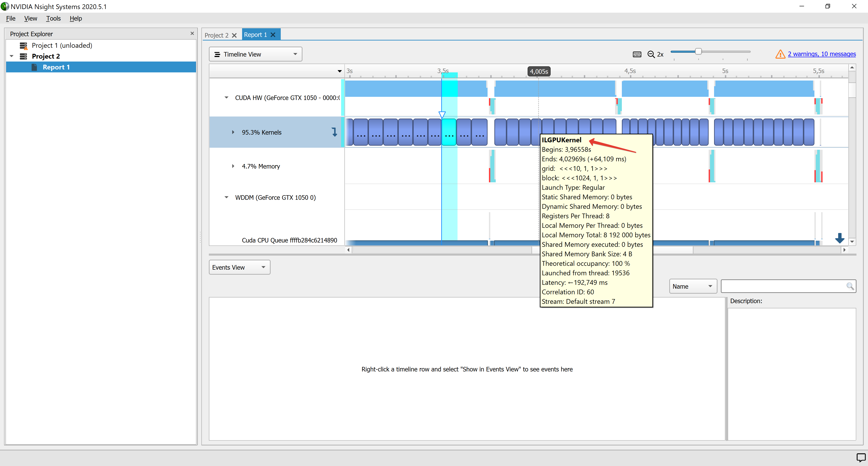The image size is (868, 466).
Task: Open the Events View dropdown
Action: pyautogui.click(x=239, y=267)
